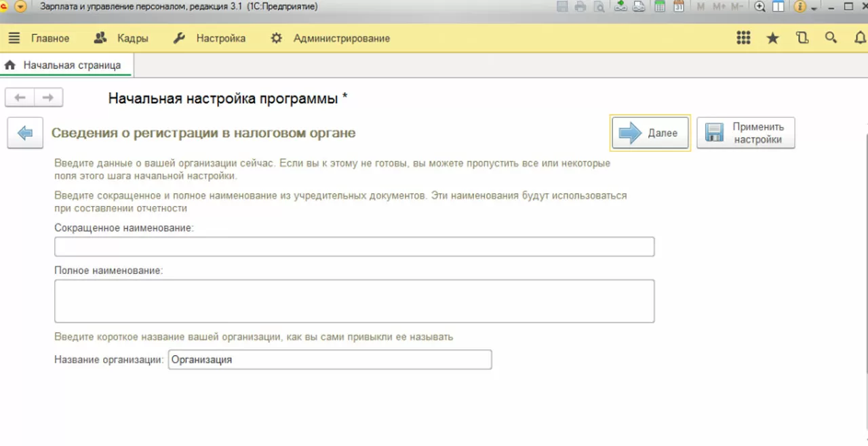The height and width of the screenshot is (446, 868).
Task: Click the Search magnifier icon
Action: [x=831, y=38]
